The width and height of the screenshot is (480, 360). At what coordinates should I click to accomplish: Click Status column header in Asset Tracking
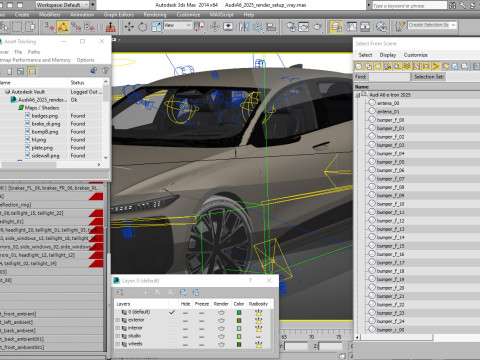pos(85,82)
